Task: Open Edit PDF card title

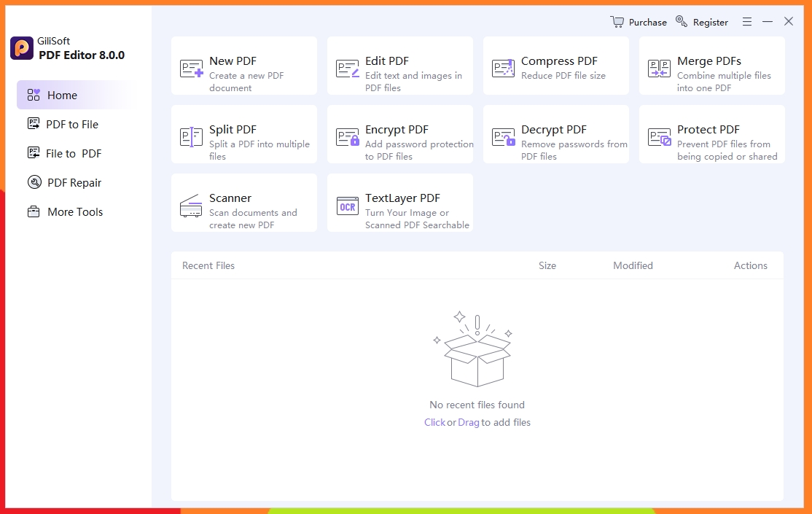Action: click(387, 61)
